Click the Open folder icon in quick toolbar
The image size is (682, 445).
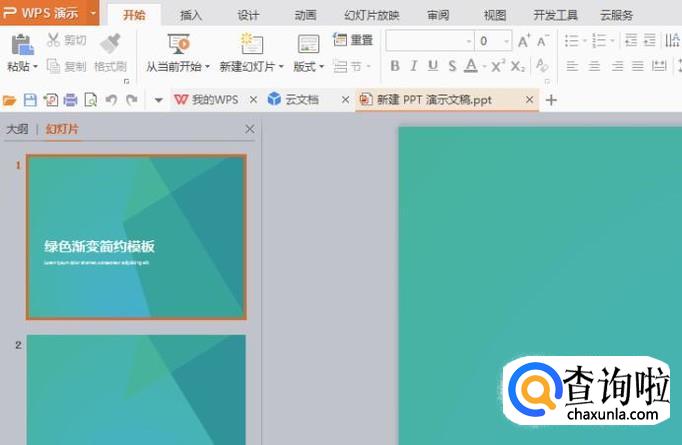point(9,100)
